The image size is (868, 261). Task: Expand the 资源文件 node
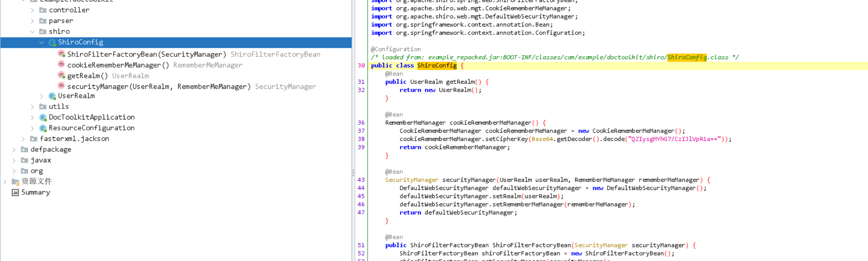coord(5,182)
